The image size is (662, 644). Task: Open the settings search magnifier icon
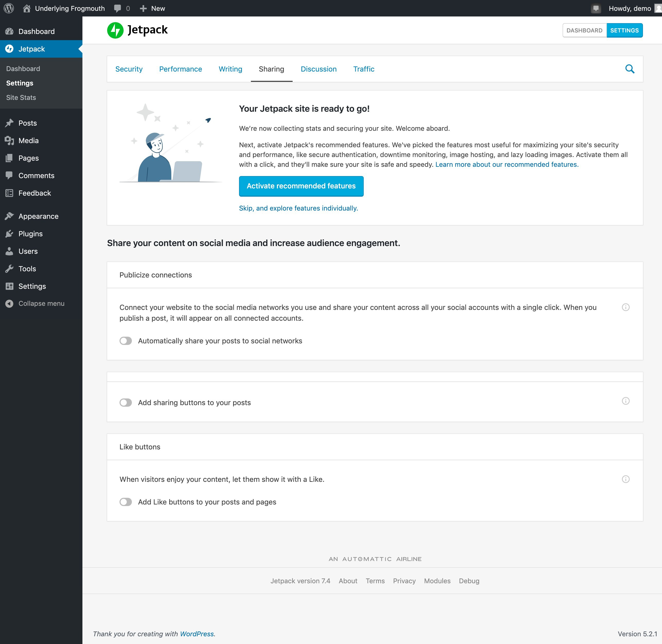[630, 69]
